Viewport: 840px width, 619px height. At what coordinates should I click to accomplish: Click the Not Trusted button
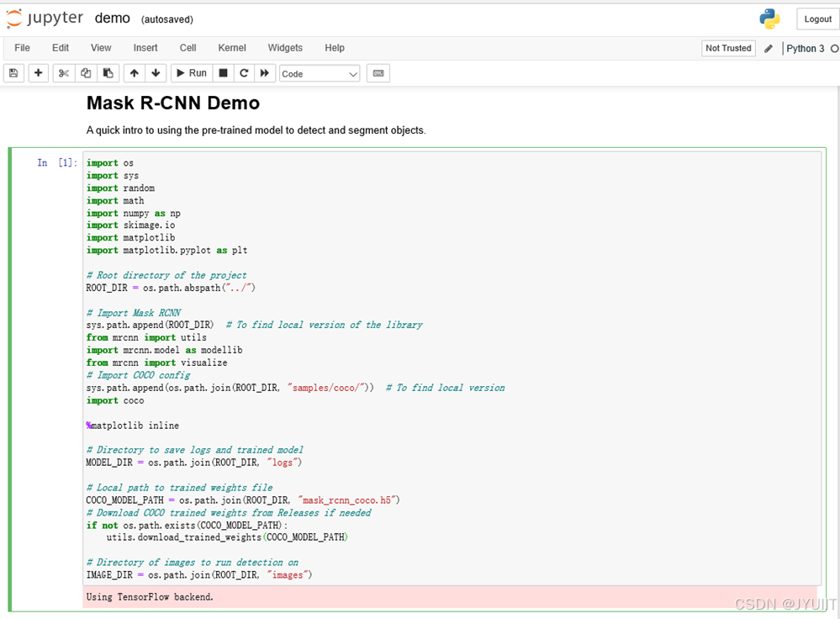click(728, 48)
